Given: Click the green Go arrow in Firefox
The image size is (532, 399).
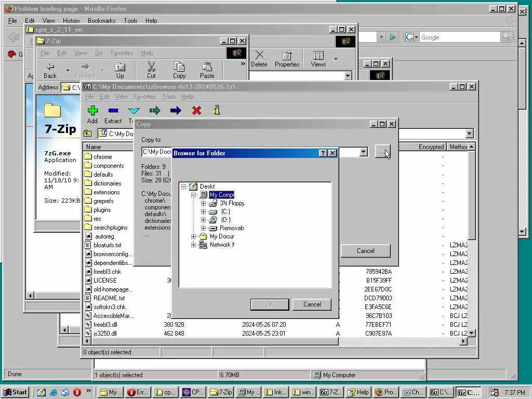Looking at the screenshot, I should [393, 37].
